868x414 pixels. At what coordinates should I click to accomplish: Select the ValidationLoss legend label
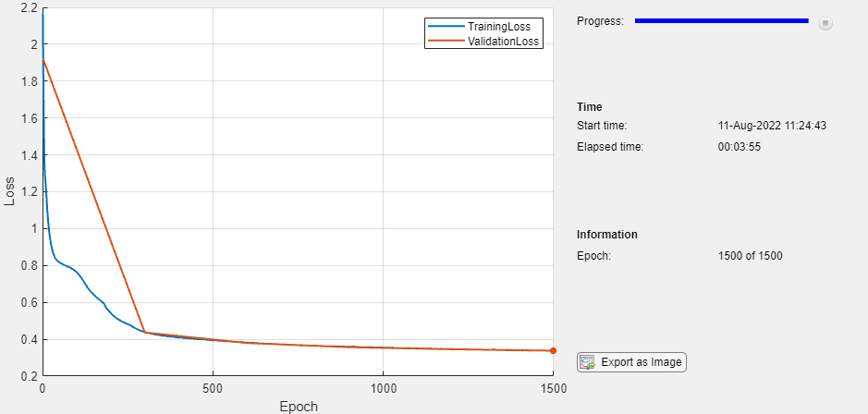503,41
